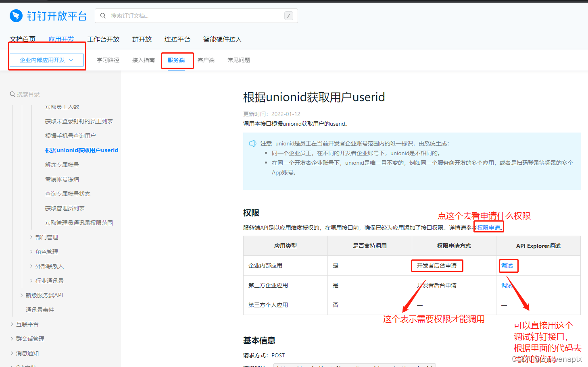This screenshot has width=588, height=367.
Task: Switch to the 学习路径 tab
Action: (x=108, y=60)
